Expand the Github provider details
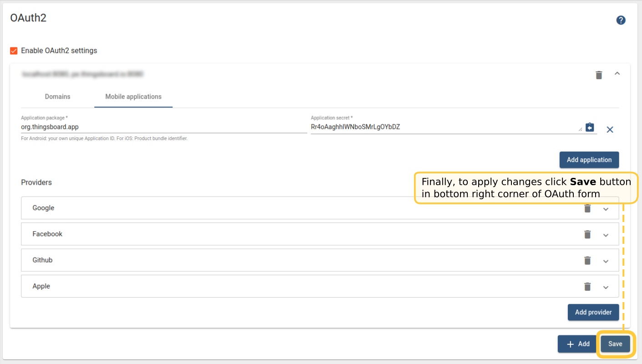The height and width of the screenshot is (364, 642). 606,261
